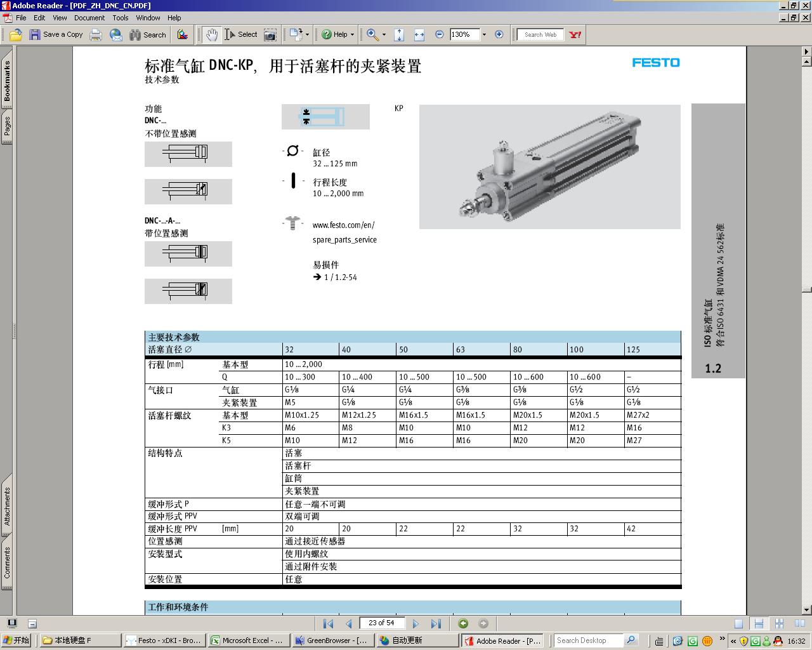Click the FESTO logo on the page
The width and height of the screenshot is (812, 650).
tap(656, 62)
